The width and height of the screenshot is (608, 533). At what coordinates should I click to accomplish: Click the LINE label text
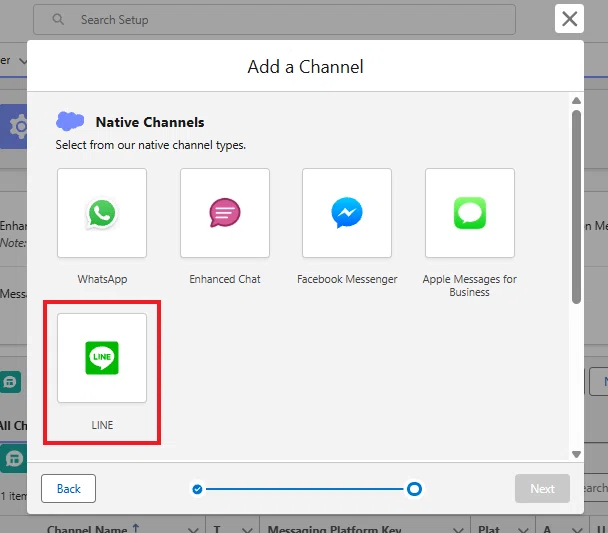pos(102,425)
